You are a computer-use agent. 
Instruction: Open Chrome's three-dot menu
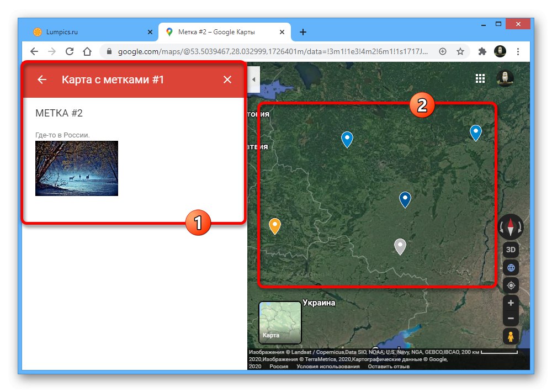517,51
